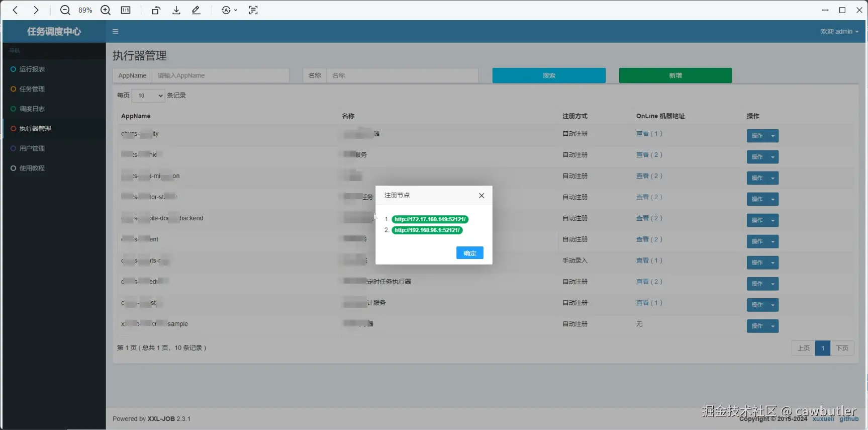868x430 pixels.
Task: Click the blue 搜索 button
Action: [549, 75]
